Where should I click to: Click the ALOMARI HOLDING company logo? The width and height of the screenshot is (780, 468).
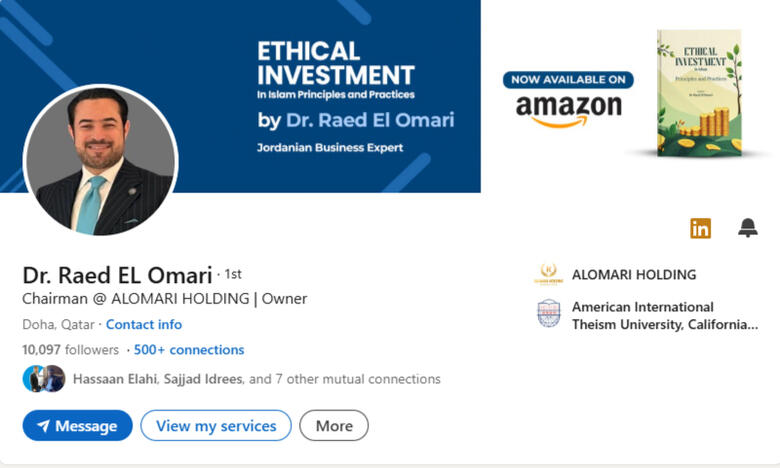click(x=549, y=275)
